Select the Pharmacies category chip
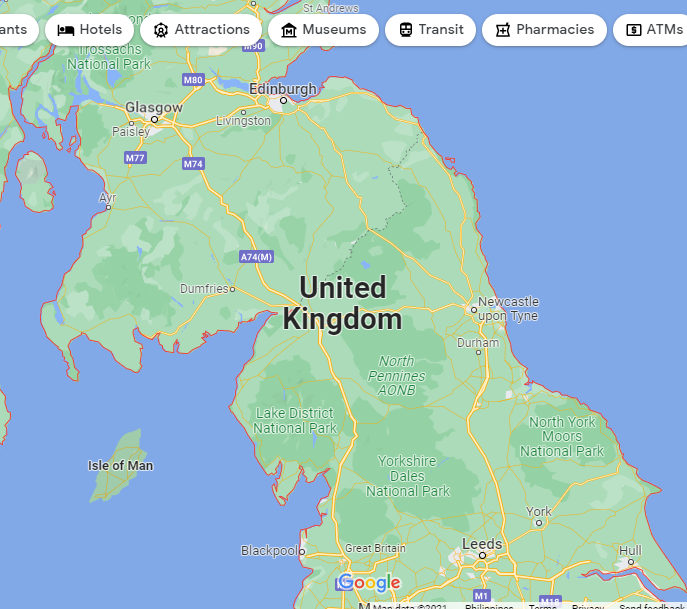The image size is (687, 609). (545, 30)
